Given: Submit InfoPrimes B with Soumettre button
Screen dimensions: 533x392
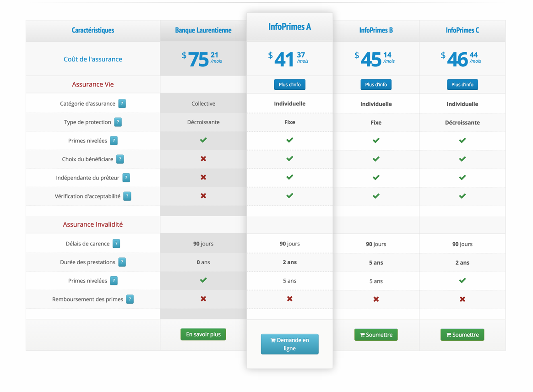Looking at the screenshot, I should [x=376, y=335].
